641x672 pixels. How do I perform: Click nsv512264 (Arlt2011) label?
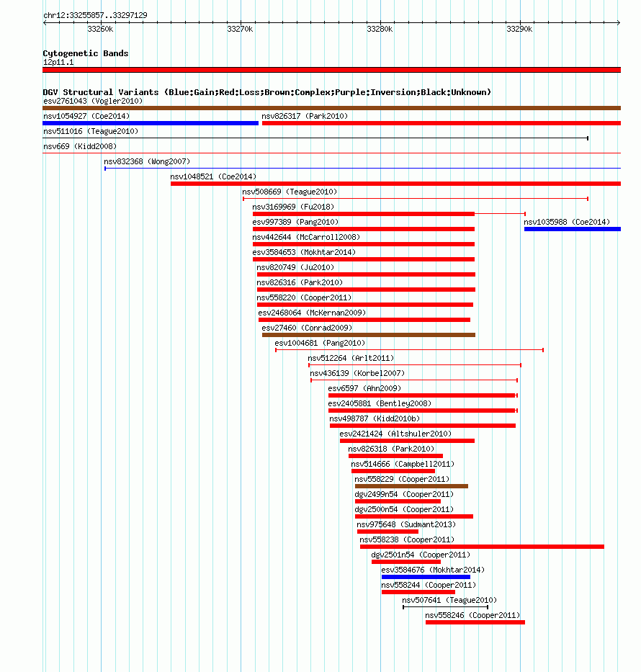(x=351, y=358)
